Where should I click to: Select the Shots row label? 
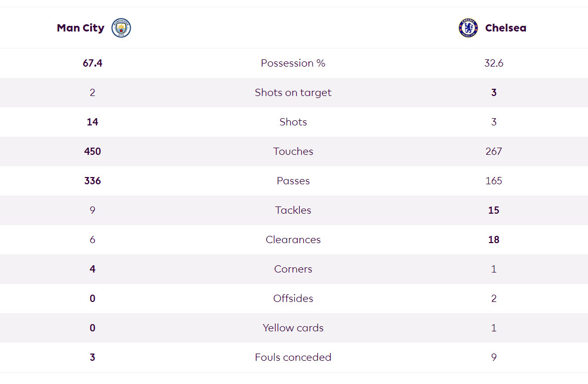[293, 122]
